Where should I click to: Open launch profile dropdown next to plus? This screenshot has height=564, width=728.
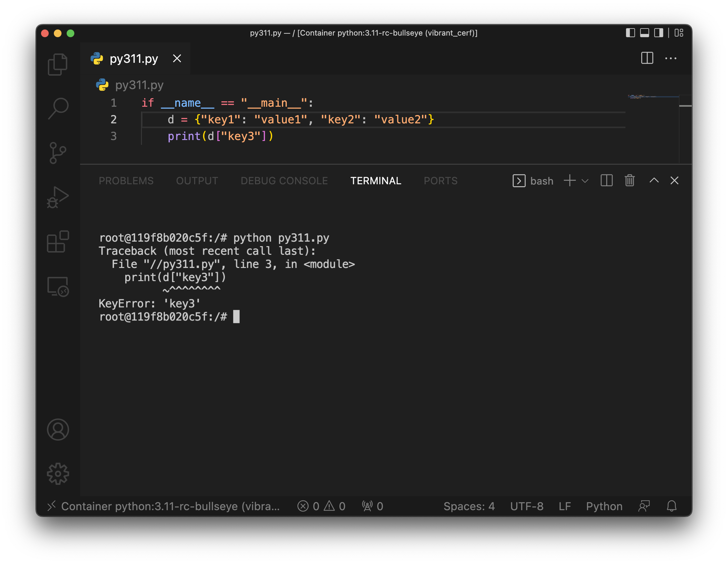click(585, 181)
